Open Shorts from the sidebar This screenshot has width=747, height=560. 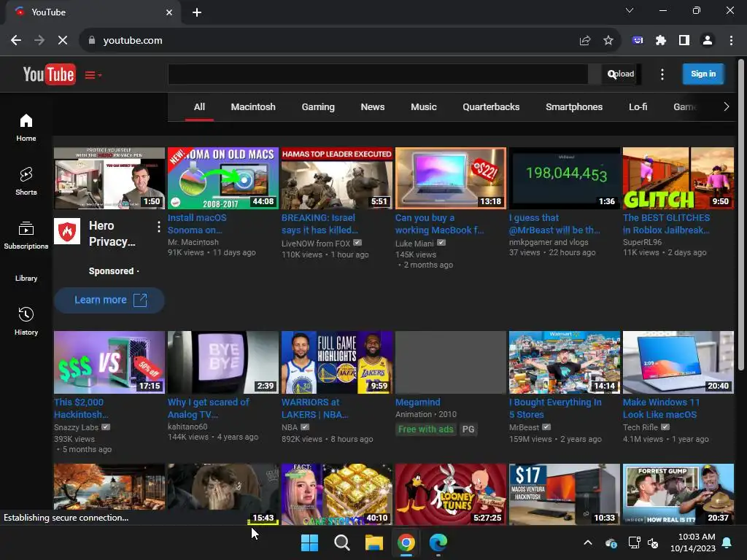(26, 181)
